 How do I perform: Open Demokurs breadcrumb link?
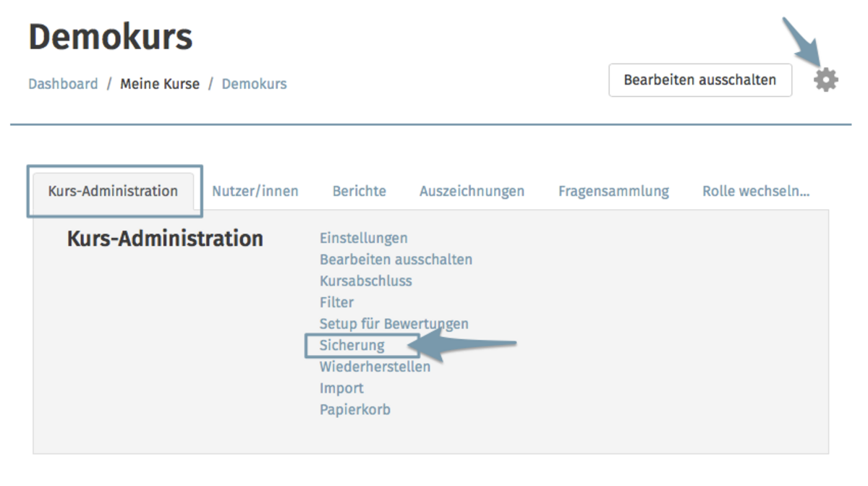(x=254, y=84)
